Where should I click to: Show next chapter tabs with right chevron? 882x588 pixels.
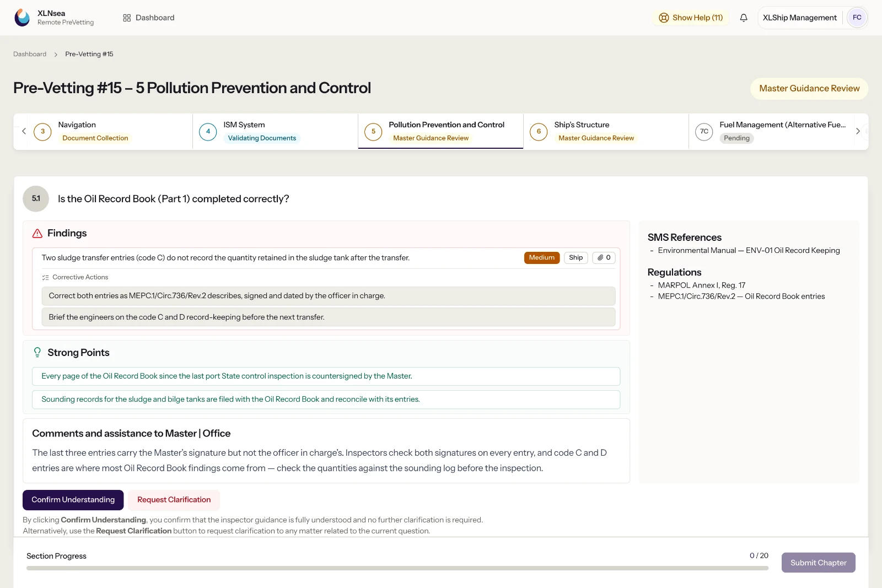(858, 131)
